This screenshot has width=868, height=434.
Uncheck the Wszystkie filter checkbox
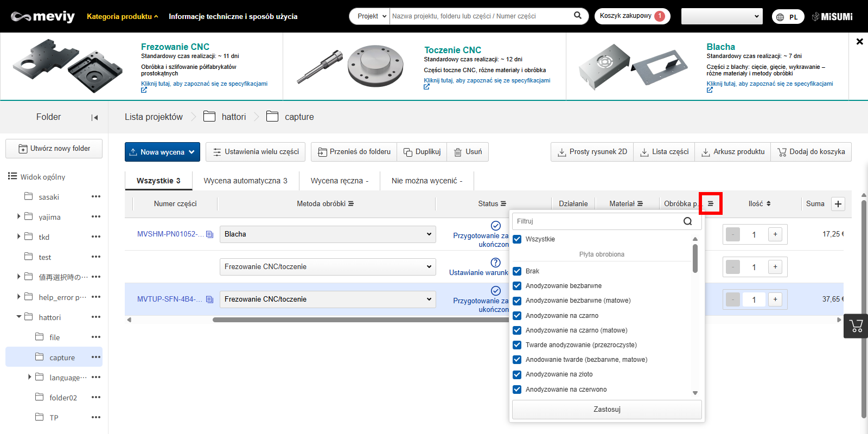[x=517, y=239]
